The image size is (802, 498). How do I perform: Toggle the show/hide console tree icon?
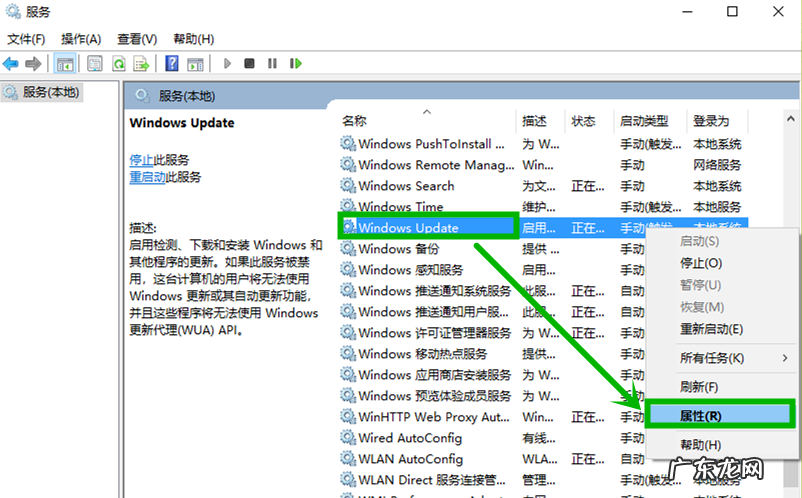[65, 64]
